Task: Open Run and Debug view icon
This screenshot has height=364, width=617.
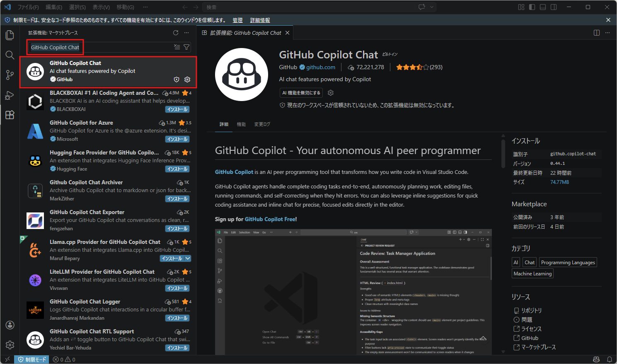Action: tap(10, 95)
